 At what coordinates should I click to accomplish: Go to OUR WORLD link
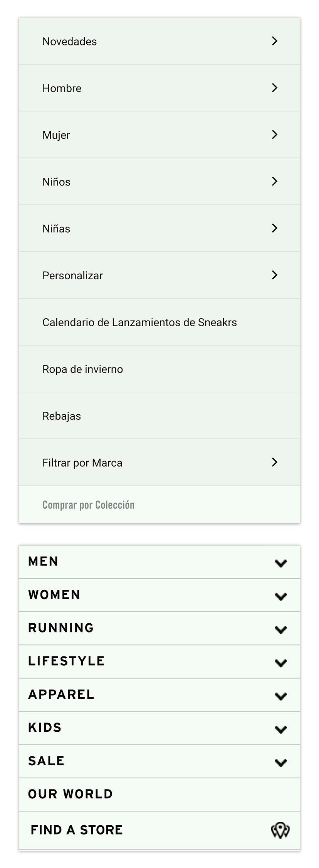[x=71, y=794]
